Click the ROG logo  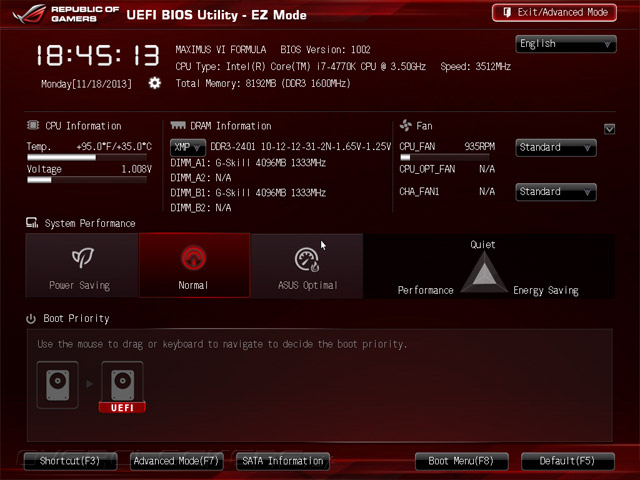point(29,13)
